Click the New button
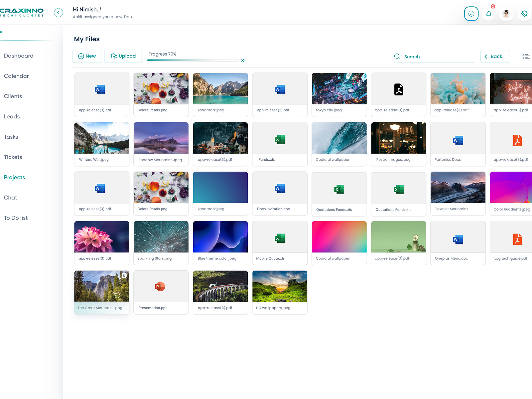 87,56
